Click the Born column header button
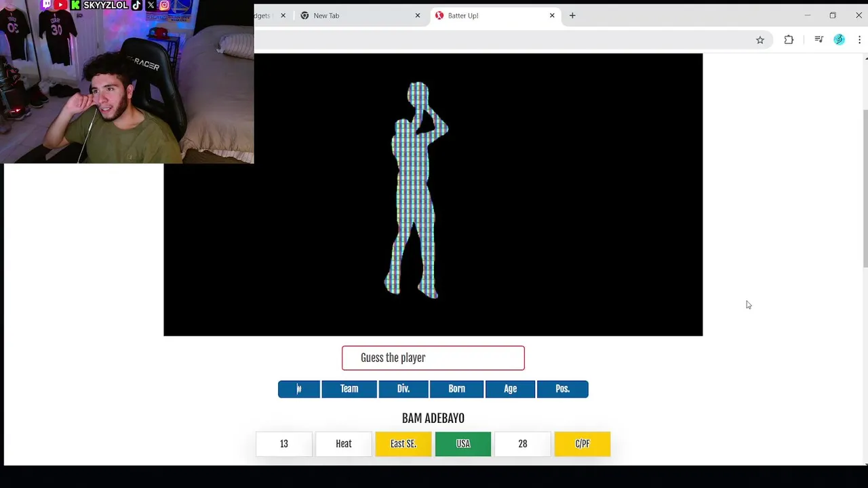The height and width of the screenshot is (488, 868). point(456,389)
